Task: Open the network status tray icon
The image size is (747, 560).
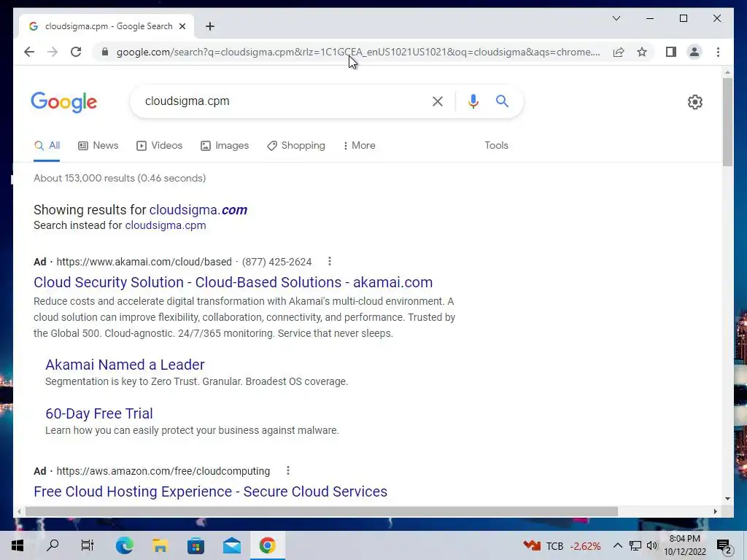Action: (x=635, y=545)
